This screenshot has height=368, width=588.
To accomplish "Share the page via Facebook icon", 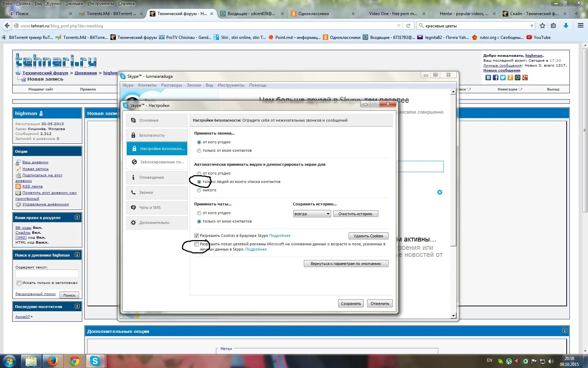I will tap(496, 77).
